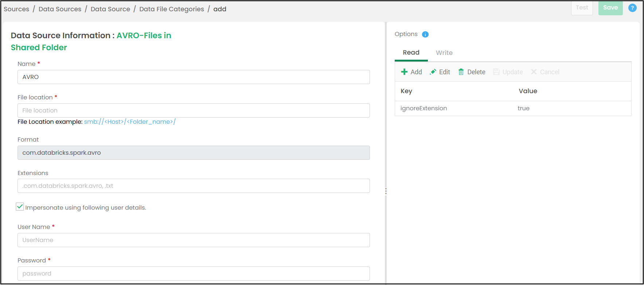Click the Edit pencil icon
644x285 pixels.
tap(433, 72)
